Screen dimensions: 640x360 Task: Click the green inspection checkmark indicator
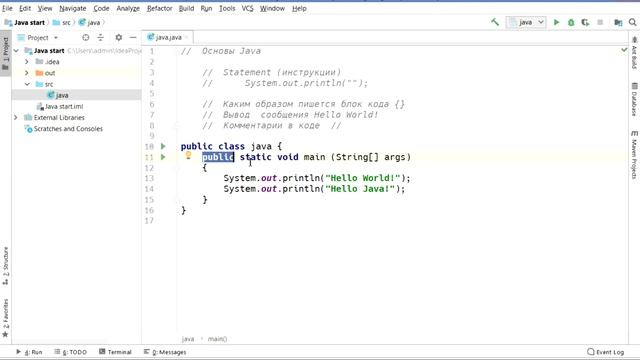coord(624,50)
